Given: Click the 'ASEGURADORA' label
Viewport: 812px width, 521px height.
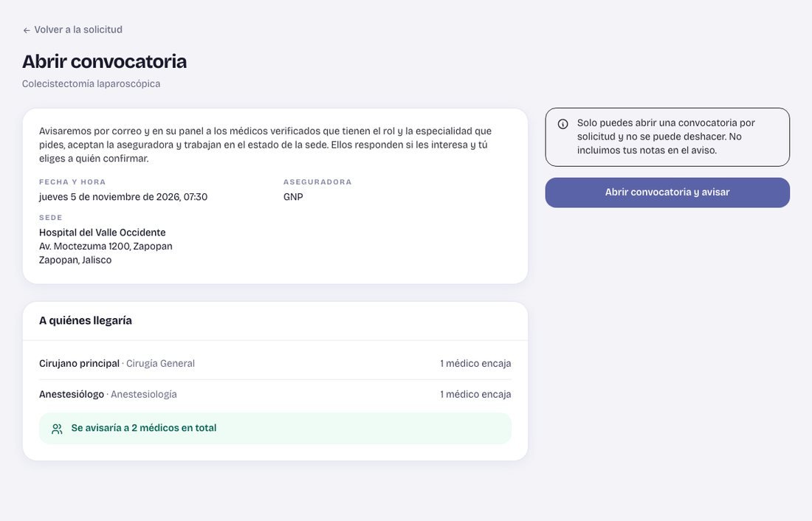Looking at the screenshot, I should [317, 182].
